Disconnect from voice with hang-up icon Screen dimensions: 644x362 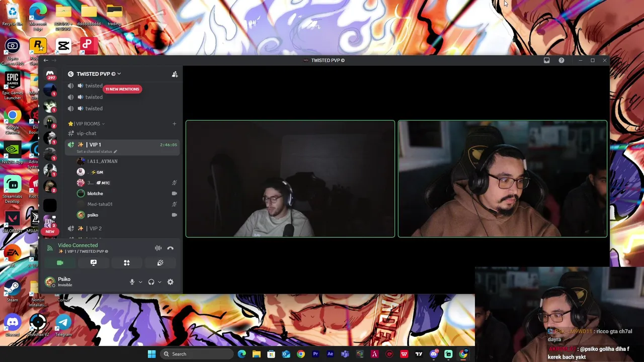coord(170,248)
